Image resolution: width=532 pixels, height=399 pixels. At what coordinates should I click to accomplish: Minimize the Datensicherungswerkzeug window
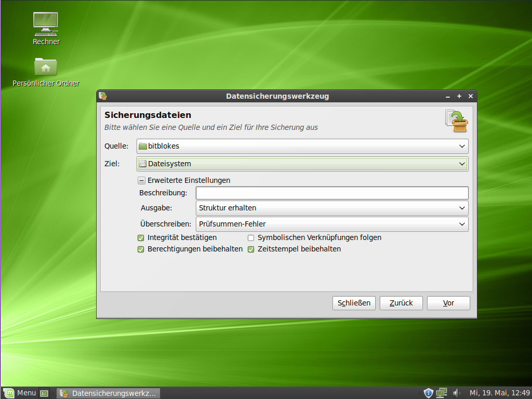447,96
